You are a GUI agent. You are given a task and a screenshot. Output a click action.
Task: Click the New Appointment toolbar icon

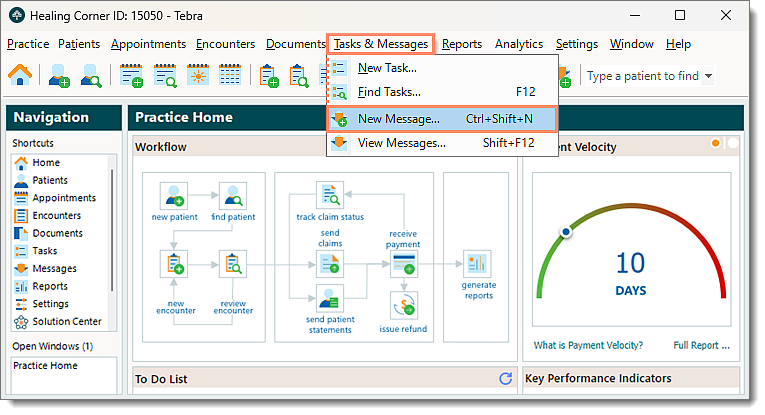click(131, 76)
